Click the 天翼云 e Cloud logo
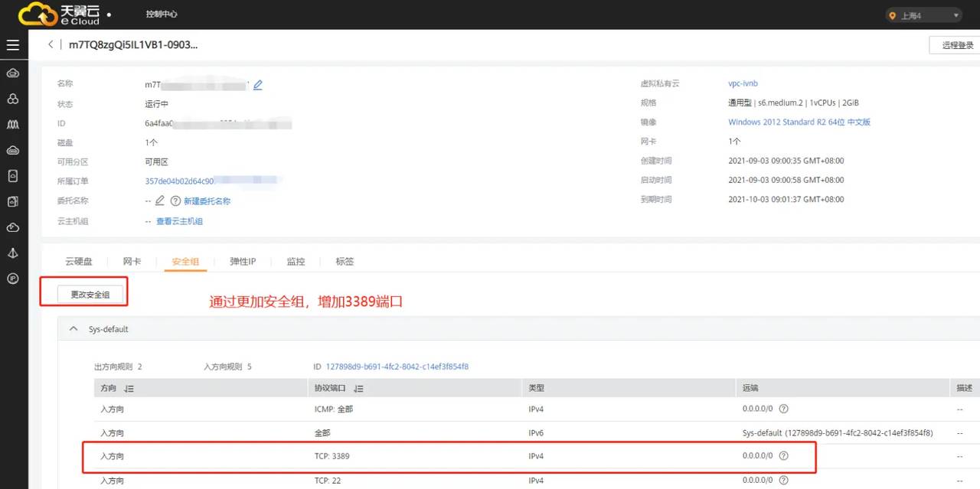This screenshot has width=980, height=489. pos(59,14)
